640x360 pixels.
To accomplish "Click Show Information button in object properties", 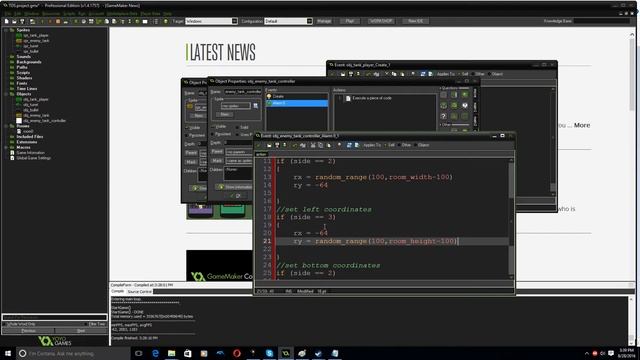I will [x=234, y=187].
